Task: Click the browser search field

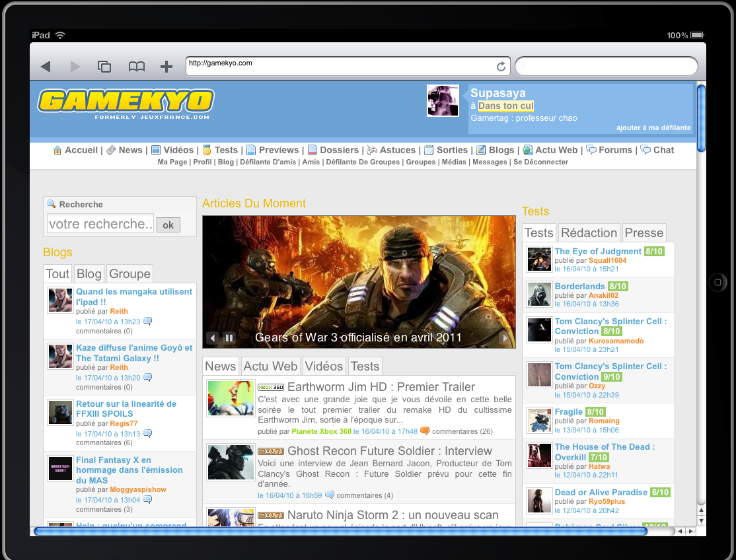Action: click(x=606, y=66)
